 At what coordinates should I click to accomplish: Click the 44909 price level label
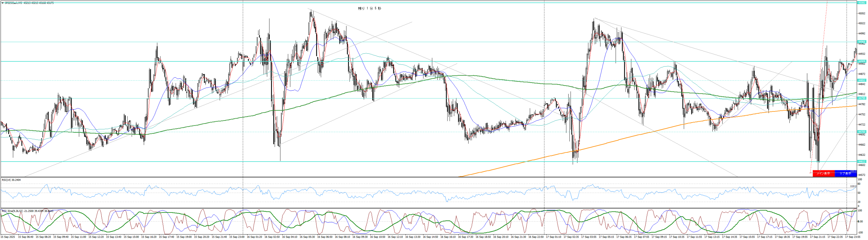coord(862,61)
